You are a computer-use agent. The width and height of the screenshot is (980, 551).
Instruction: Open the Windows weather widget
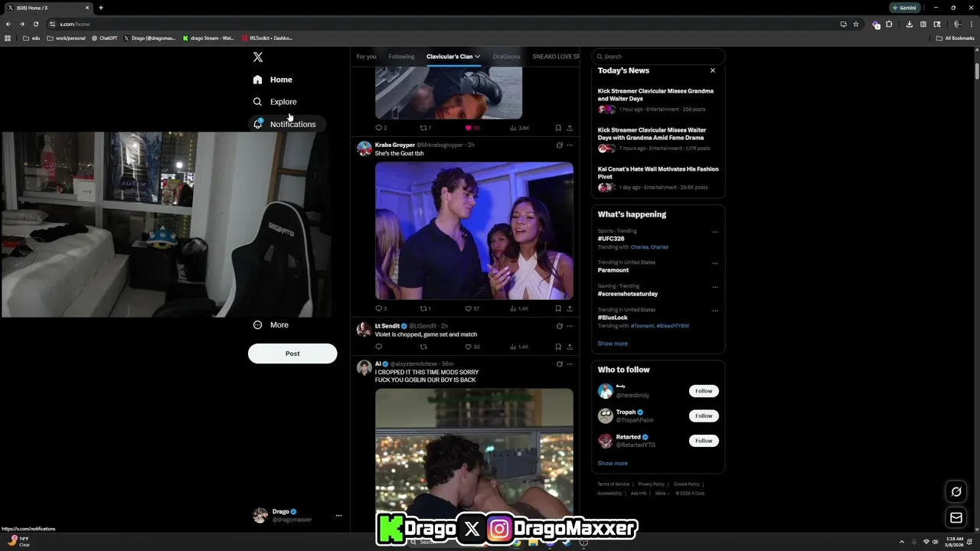click(19, 542)
